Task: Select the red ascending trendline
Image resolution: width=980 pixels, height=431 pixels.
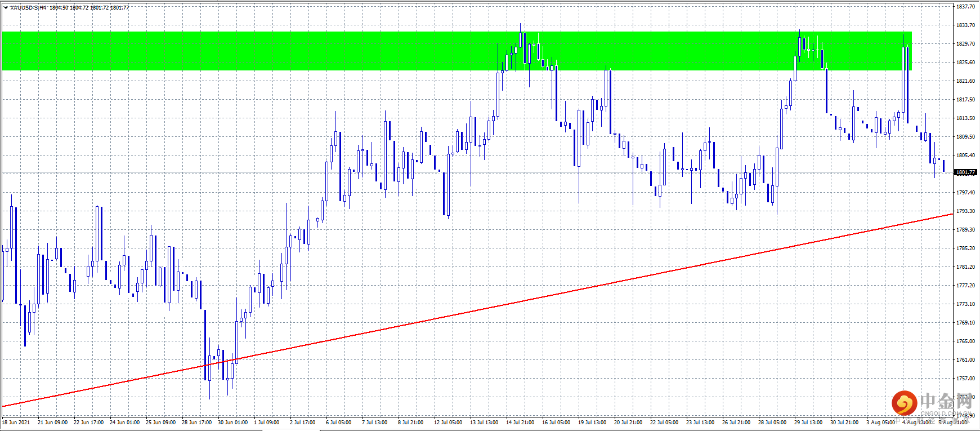Action: click(477, 310)
